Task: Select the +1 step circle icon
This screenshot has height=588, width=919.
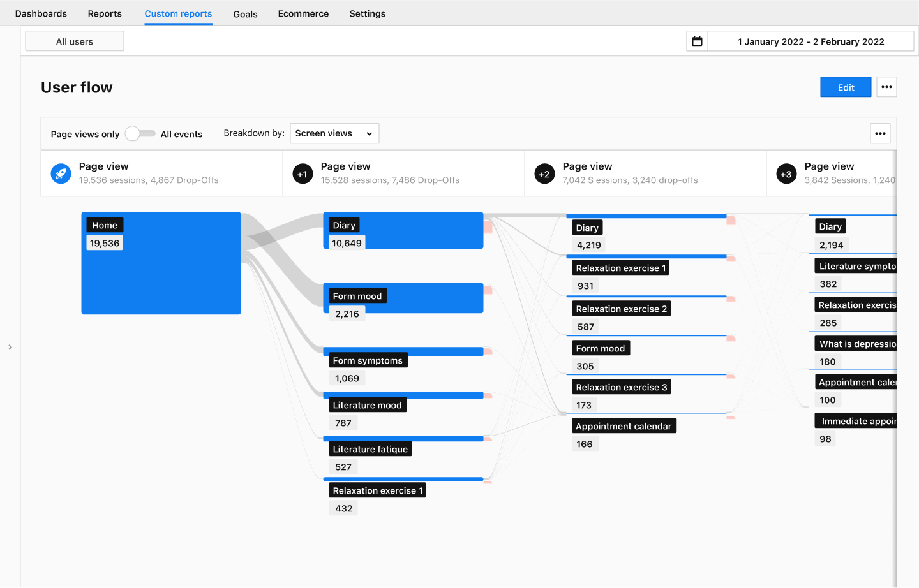Action: tap(303, 173)
